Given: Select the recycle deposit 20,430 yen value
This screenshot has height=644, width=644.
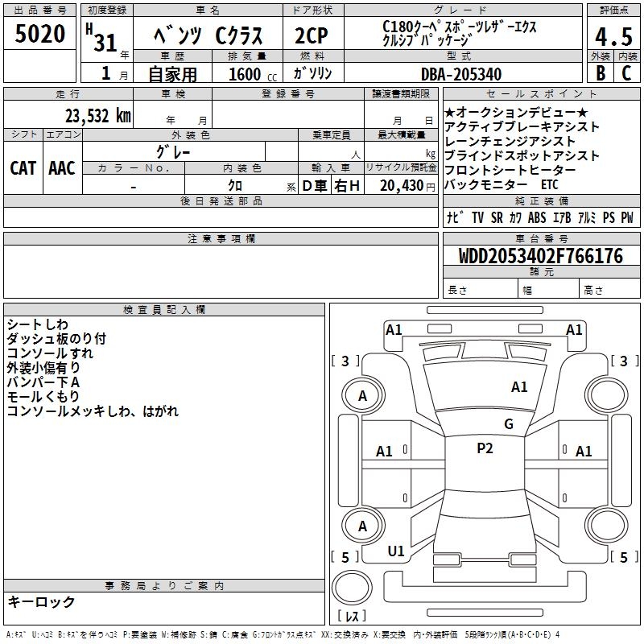Looking at the screenshot, I should [406, 186].
